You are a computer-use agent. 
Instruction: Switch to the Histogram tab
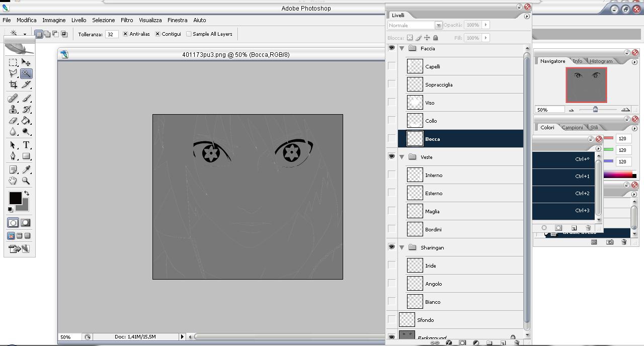click(601, 61)
